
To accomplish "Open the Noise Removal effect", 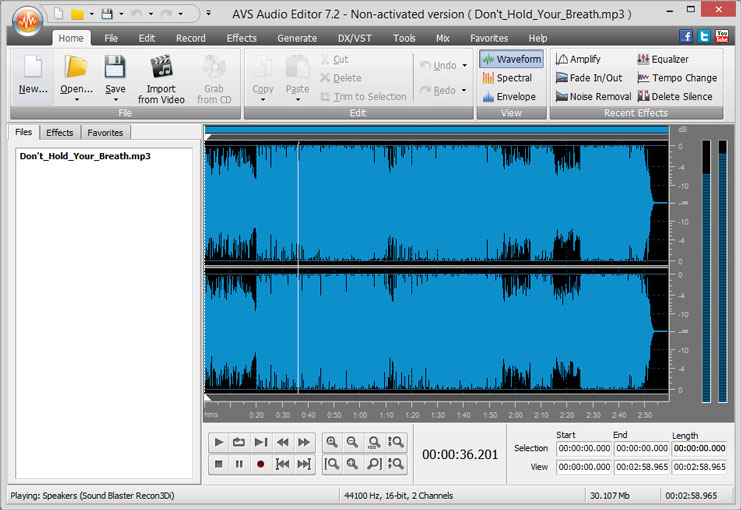I will click(594, 96).
